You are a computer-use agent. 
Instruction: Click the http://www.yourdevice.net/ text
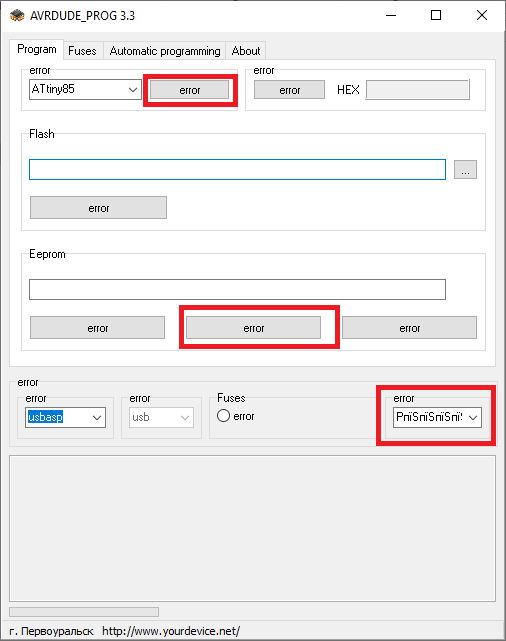click(171, 631)
